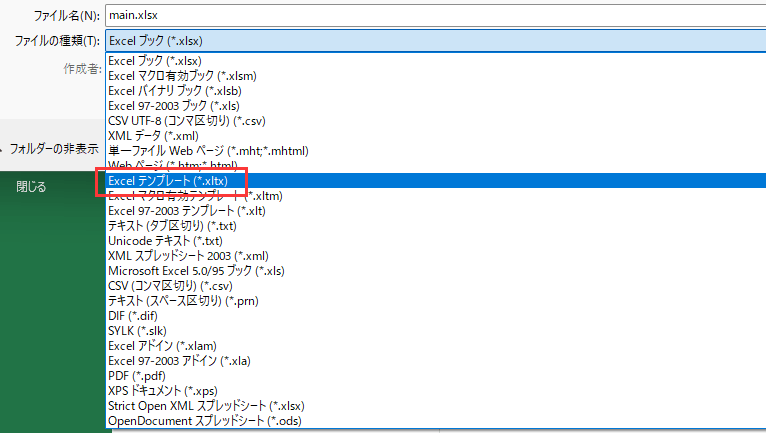The height and width of the screenshot is (433, 766).
Task: Select highlighted Excel テンプレート (*.xltx)
Action: pos(168,181)
